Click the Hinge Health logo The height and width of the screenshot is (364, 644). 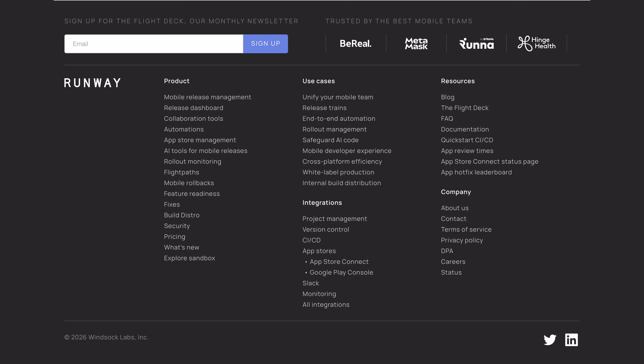coord(536,44)
